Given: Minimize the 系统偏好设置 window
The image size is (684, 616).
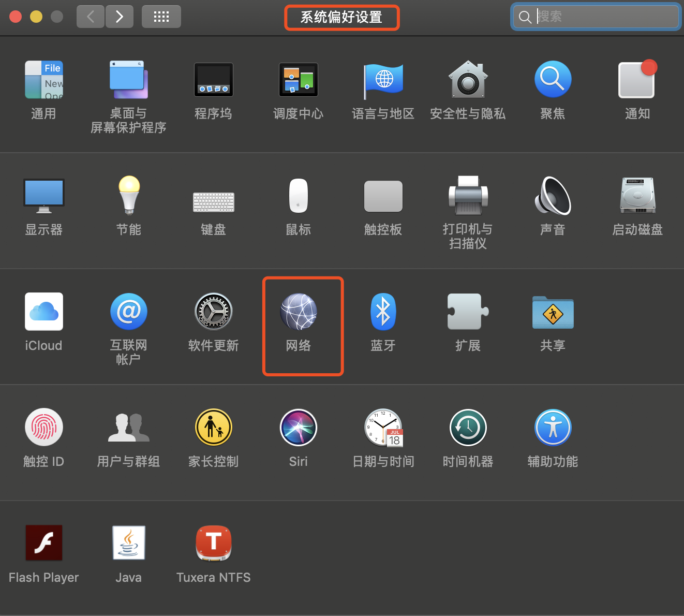Looking at the screenshot, I should pyautogui.click(x=36, y=17).
